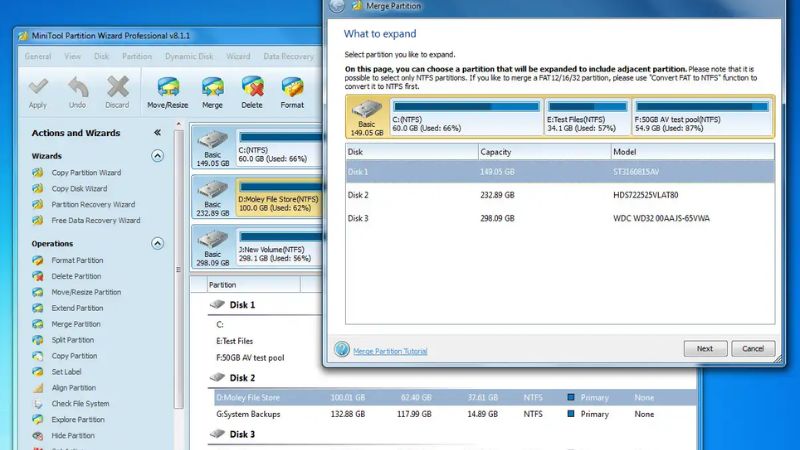Click the Disk column header in dialog
The height and width of the screenshot is (450, 800).
[x=412, y=152]
